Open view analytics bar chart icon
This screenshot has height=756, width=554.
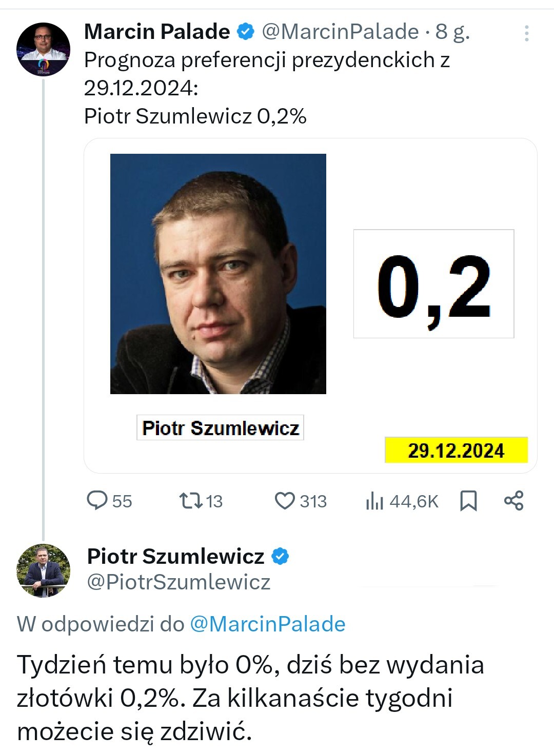point(374,501)
